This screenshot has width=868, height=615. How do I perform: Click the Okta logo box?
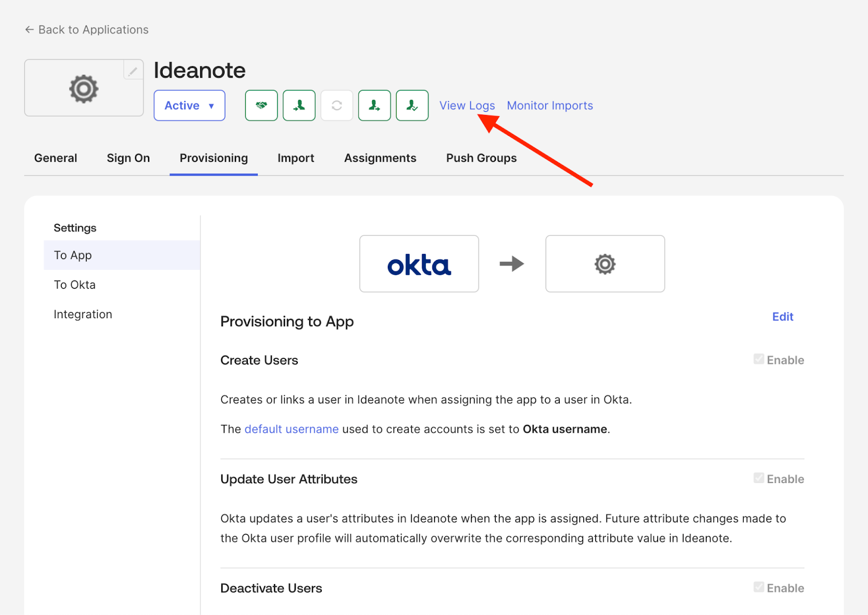point(419,264)
